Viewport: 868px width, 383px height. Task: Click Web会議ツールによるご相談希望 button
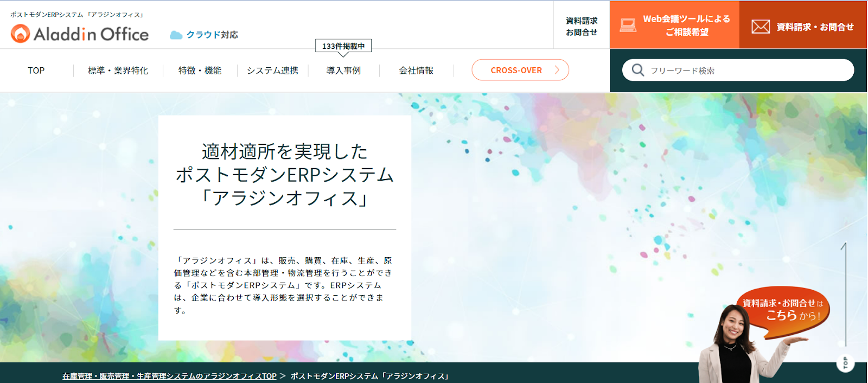674,25
